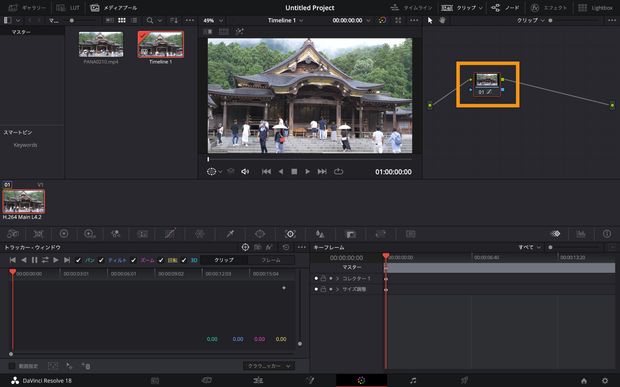Open the クリップ dropdown in top toolbar
Screen dimensions: 620x387
tap(462, 8)
